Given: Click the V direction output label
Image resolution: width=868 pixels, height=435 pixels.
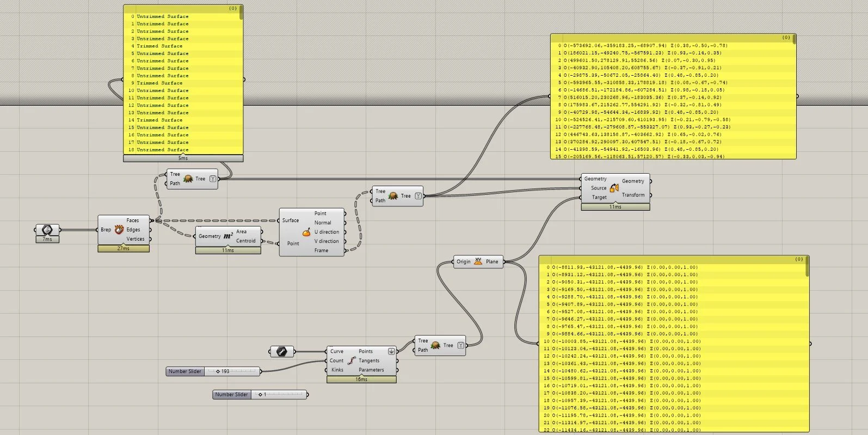Looking at the screenshot, I should pyautogui.click(x=327, y=241).
